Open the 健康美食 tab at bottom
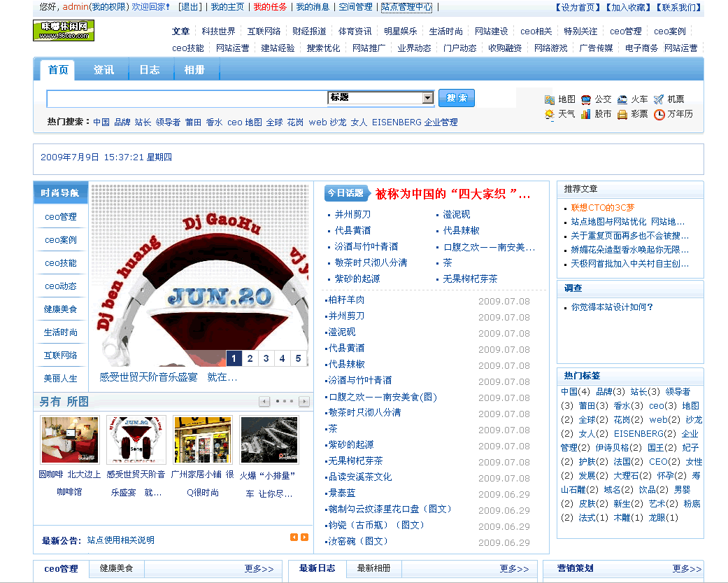 click(x=116, y=568)
